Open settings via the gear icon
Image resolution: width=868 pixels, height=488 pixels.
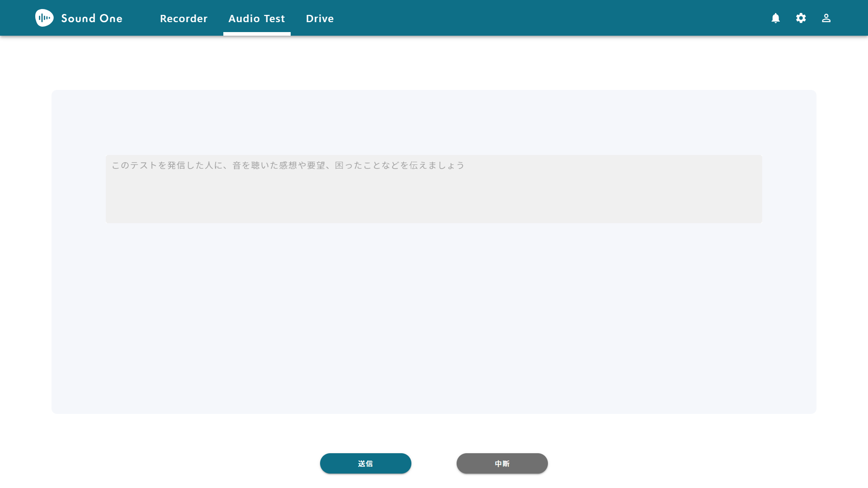[x=801, y=18]
